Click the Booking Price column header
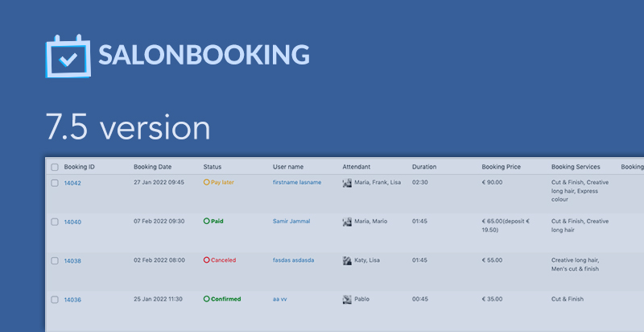 pyautogui.click(x=501, y=167)
